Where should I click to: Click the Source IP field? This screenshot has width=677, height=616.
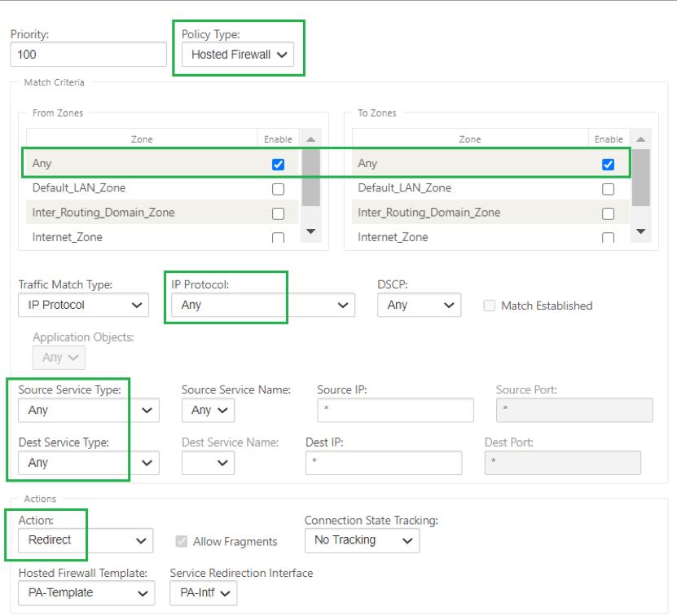[x=395, y=410]
